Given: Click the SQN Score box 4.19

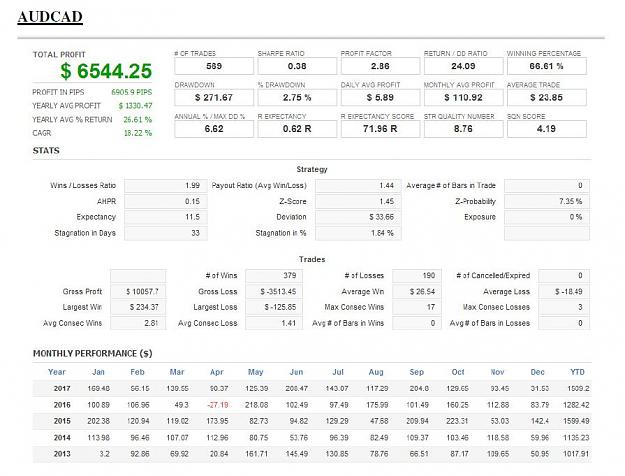Looking at the screenshot, I should (546, 129).
